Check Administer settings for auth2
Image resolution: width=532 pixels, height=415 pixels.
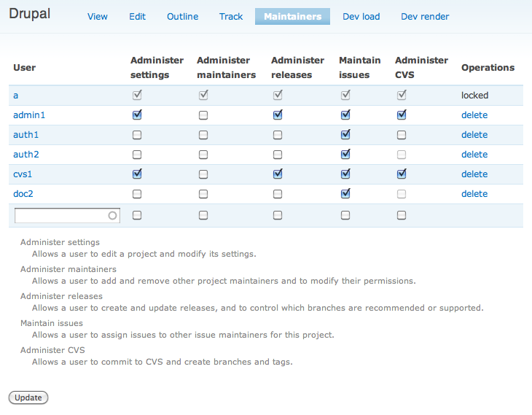click(x=137, y=155)
